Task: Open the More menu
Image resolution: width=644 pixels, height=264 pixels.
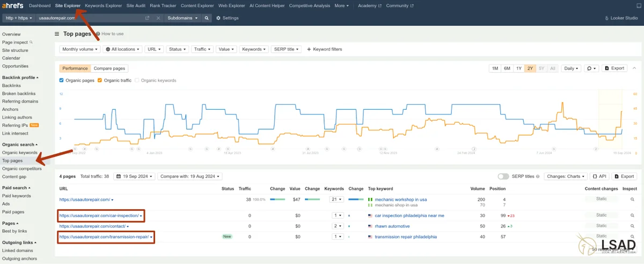Action: click(x=341, y=5)
